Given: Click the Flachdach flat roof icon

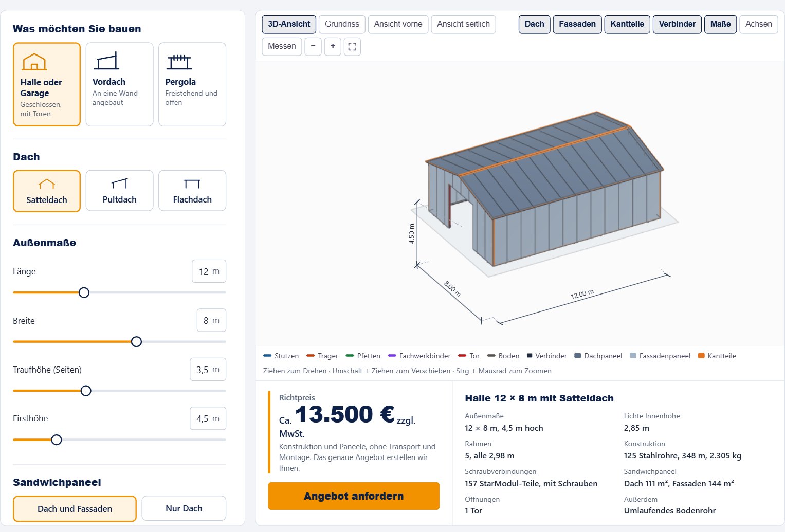Looking at the screenshot, I should (192, 184).
